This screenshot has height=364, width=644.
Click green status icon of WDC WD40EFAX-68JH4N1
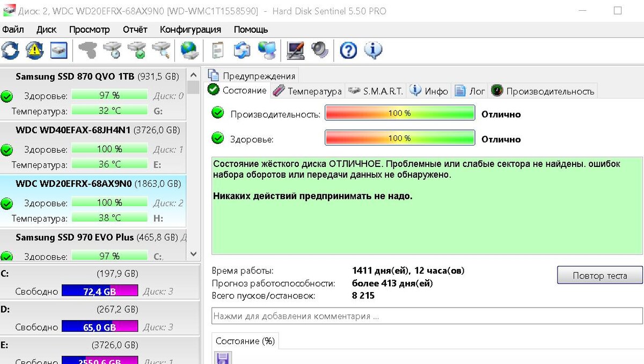(6, 150)
